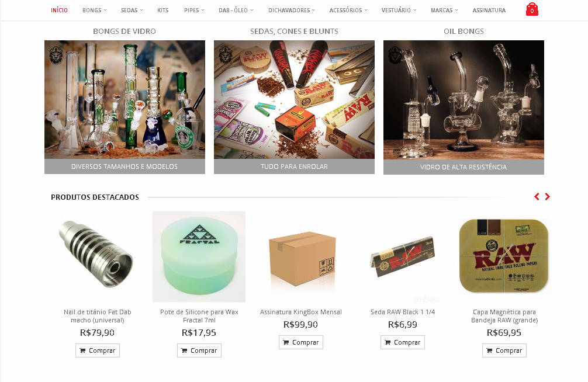Viewport: 588px width, 382px height.
Task: Buy the Pote de Silicone Fractal
Action: click(x=199, y=350)
